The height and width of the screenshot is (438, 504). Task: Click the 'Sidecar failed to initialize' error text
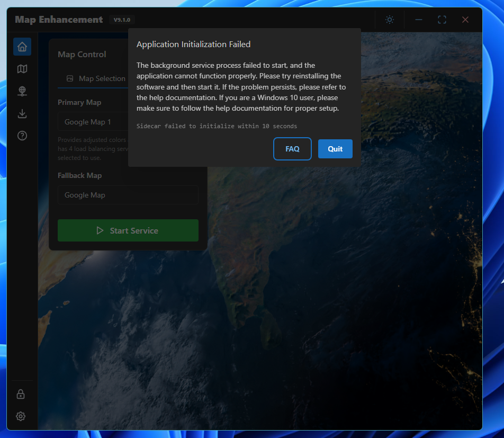pos(217,126)
